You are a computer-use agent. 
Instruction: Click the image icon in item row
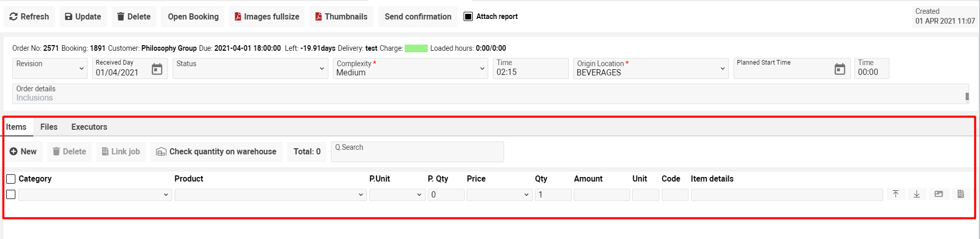[x=939, y=194]
